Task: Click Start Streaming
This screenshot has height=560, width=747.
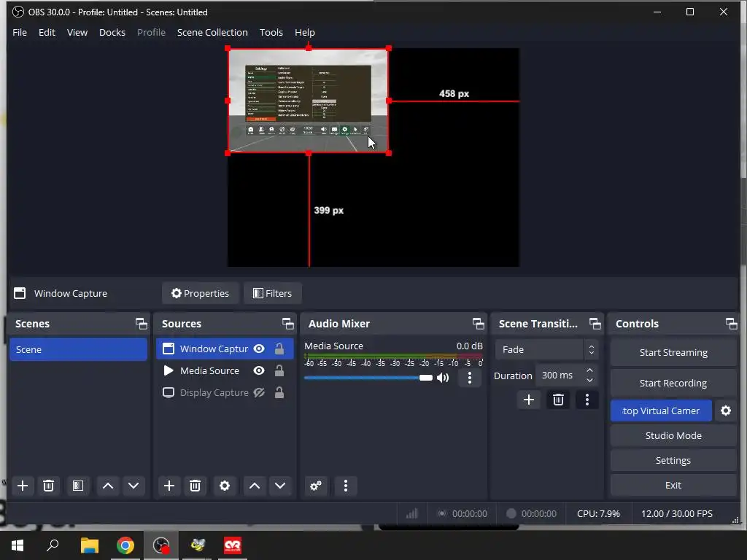Action: (673, 352)
